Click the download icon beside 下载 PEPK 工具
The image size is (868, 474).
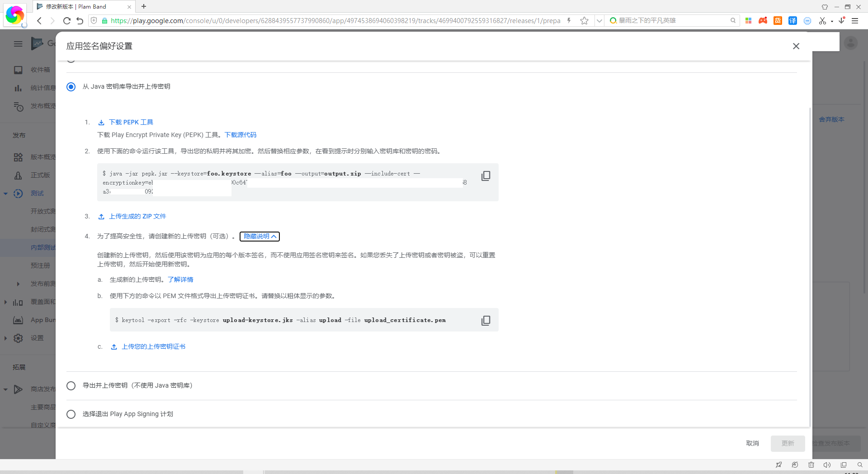[101, 123]
